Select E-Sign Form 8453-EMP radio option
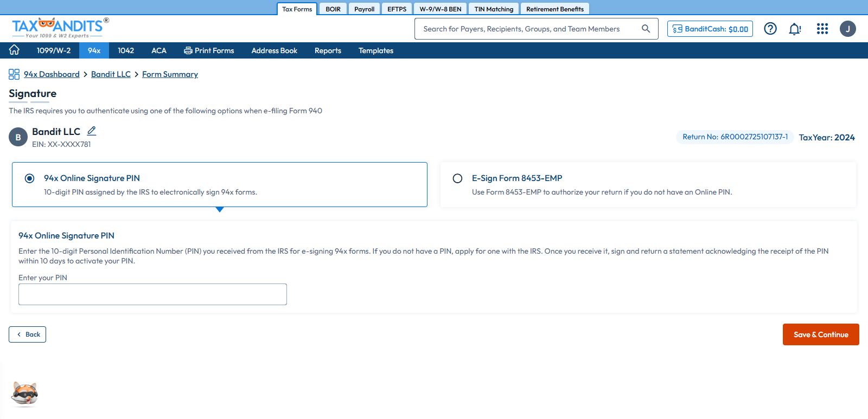Image resolution: width=868 pixels, height=419 pixels. [457, 178]
